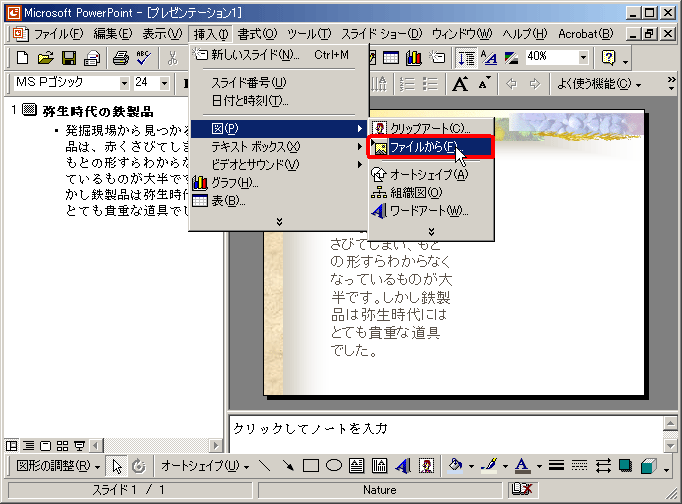Viewport: 682px width, 504px height.
Task: Select the Oval drawing tool
Action: point(334,466)
